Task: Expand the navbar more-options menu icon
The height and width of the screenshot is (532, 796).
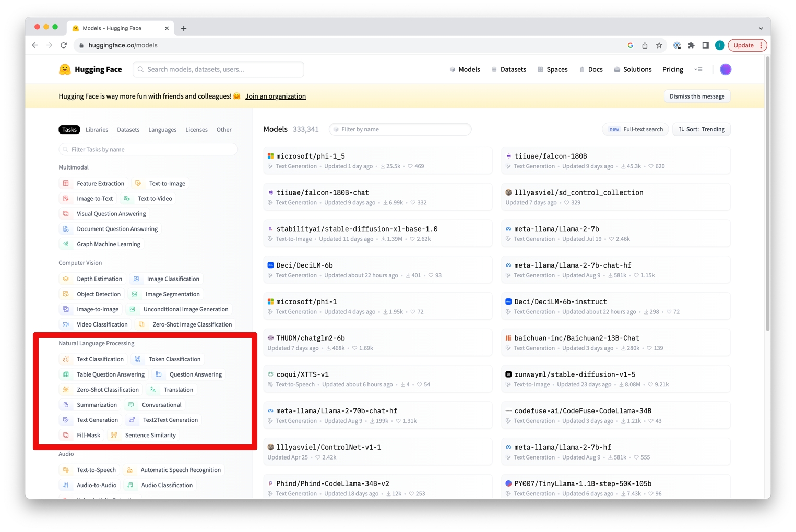Action: click(x=698, y=69)
